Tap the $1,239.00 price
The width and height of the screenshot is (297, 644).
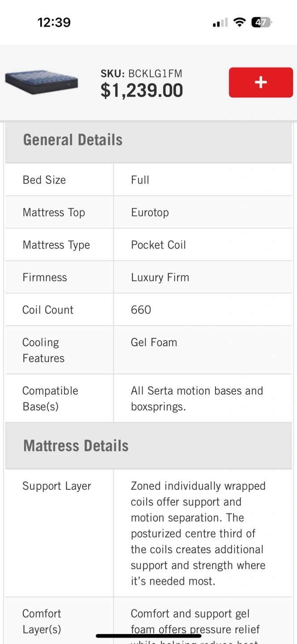point(142,91)
